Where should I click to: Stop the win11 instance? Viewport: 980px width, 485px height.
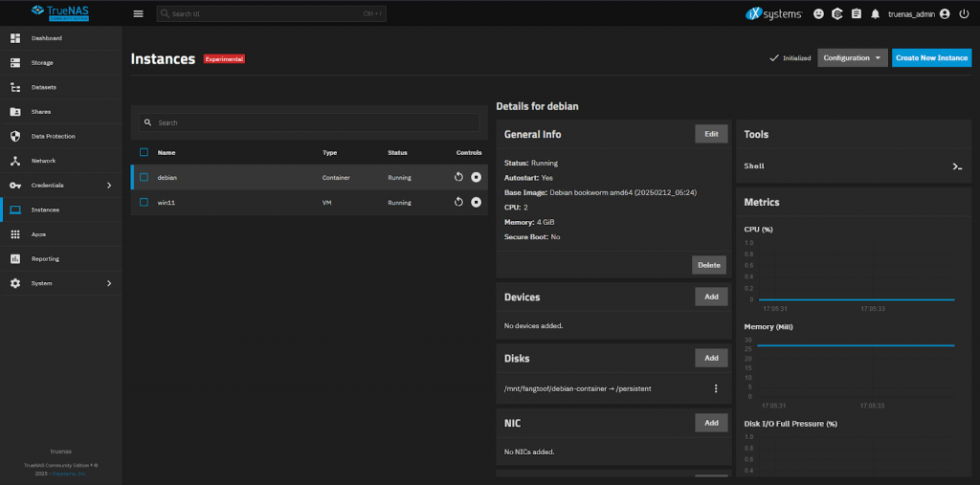(477, 203)
